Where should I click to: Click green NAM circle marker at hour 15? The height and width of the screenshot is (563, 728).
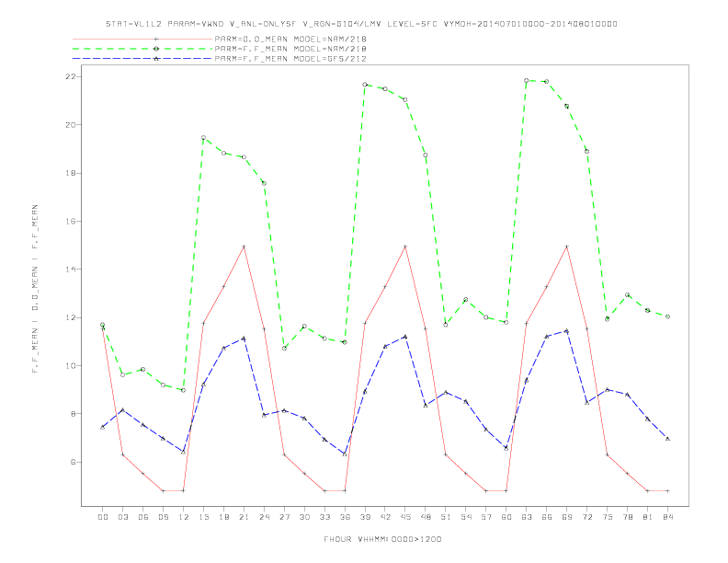(203, 137)
